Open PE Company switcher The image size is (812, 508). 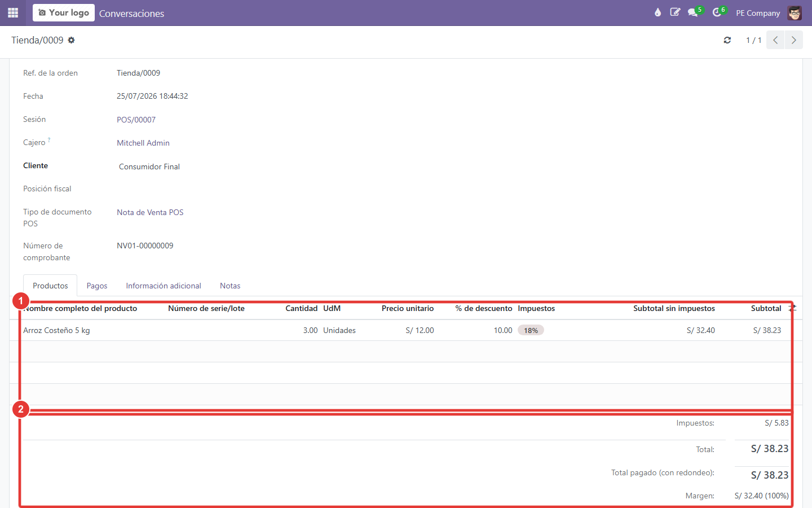pos(758,13)
